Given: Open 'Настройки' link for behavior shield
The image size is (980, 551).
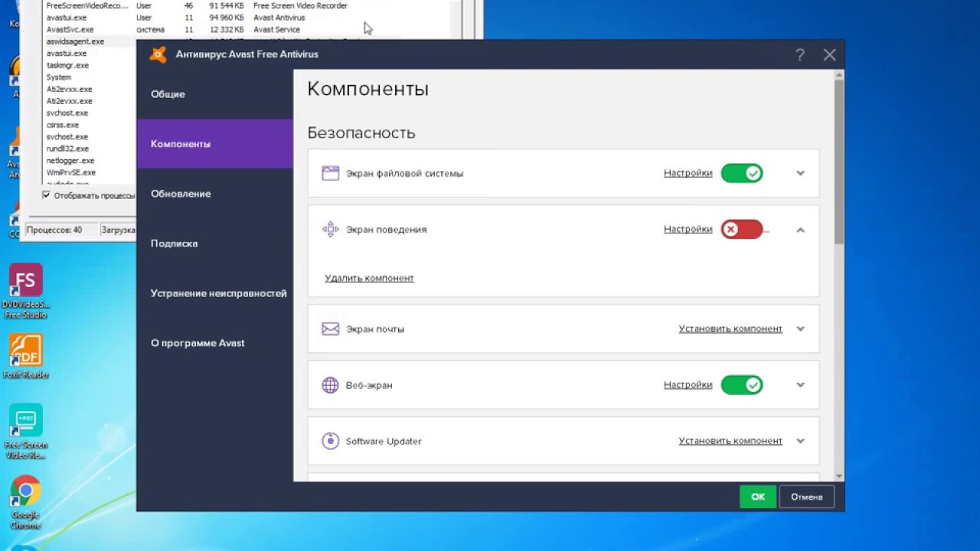Looking at the screenshot, I should point(688,229).
